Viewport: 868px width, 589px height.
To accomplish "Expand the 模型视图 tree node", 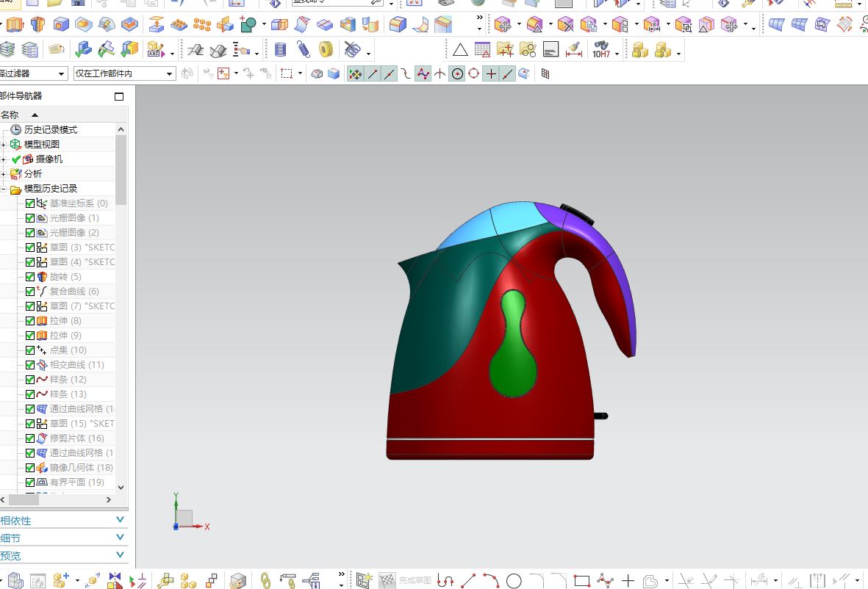I will [4, 145].
